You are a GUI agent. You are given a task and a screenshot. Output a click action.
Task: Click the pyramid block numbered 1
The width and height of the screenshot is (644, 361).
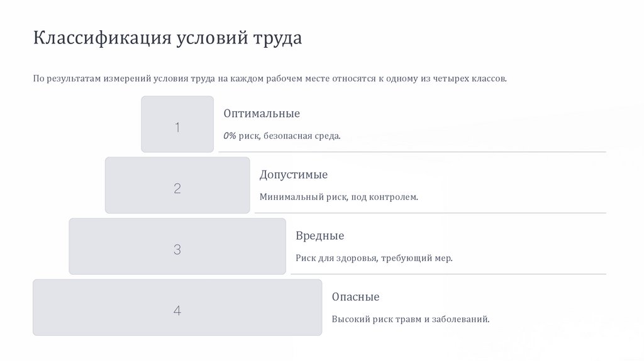tap(177, 125)
